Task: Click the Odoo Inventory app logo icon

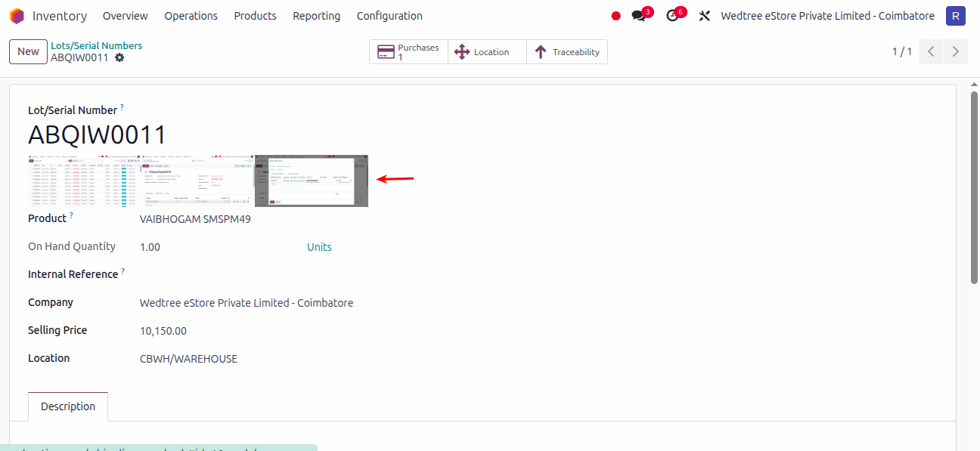Action: coord(17,16)
